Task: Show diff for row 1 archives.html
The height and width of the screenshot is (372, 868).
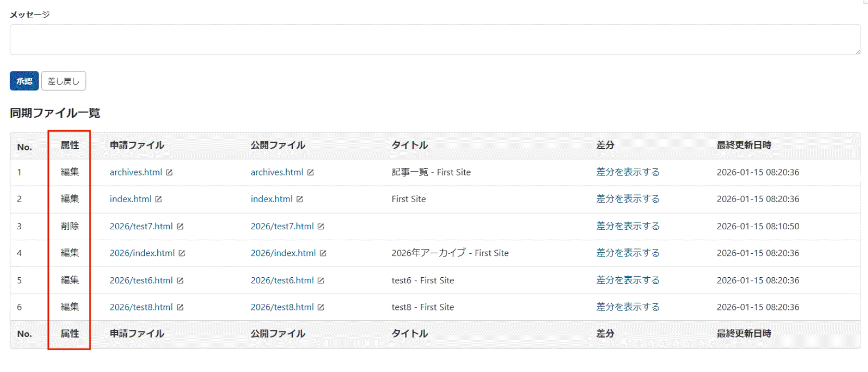Action: pos(627,172)
